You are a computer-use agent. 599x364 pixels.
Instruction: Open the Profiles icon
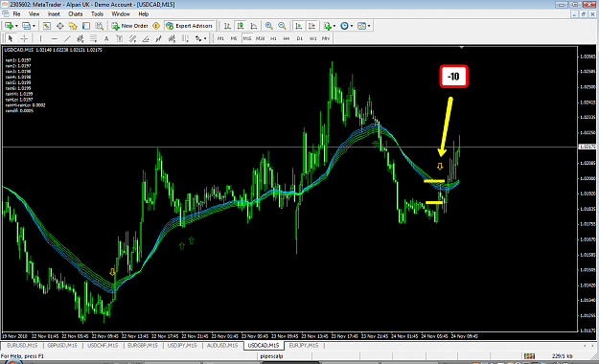(x=26, y=26)
